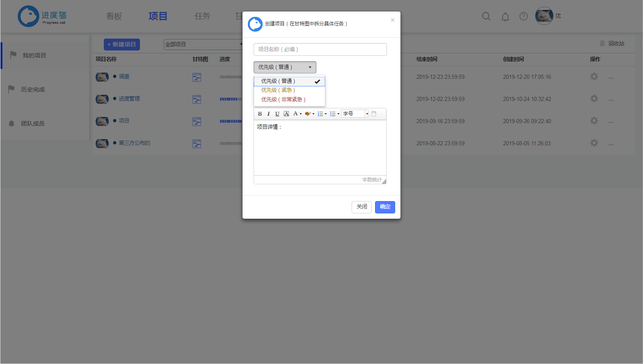
Task: Apply italic formatting
Action: tap(268, 114)
